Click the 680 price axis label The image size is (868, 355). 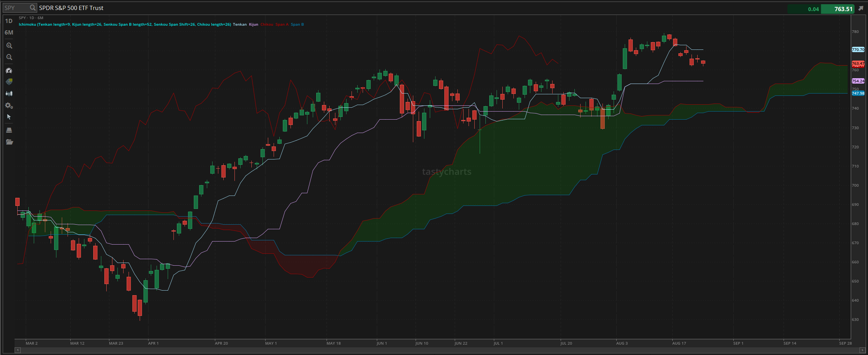855,224
